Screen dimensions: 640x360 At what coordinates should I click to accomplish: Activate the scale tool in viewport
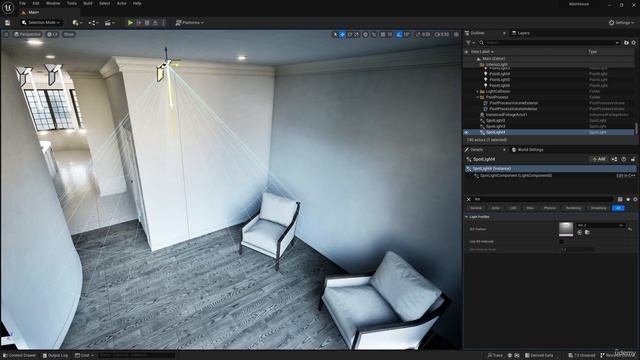coord(357,35)
